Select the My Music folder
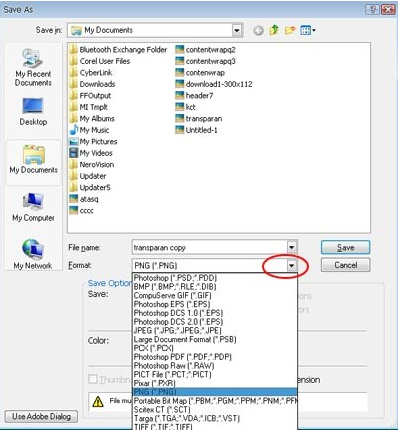This screenshot has height=431, width=398. click(x=89, y=130)
